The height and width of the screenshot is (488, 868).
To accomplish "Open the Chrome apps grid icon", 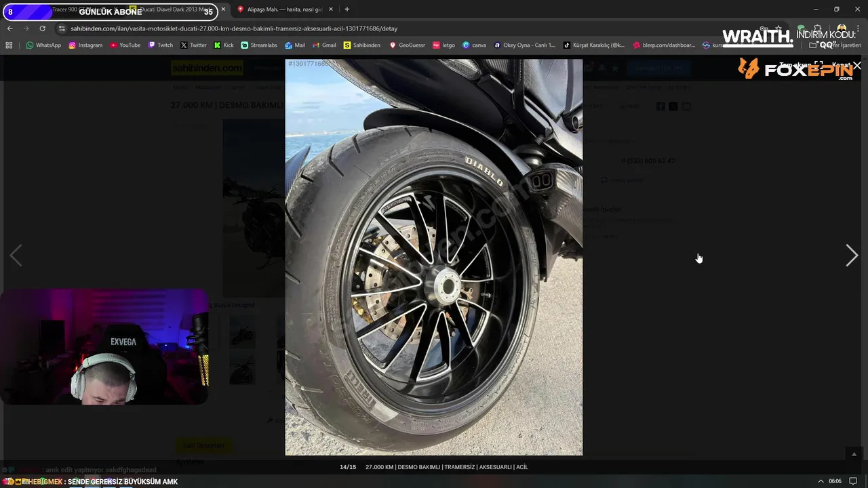I will pos(9,45).
